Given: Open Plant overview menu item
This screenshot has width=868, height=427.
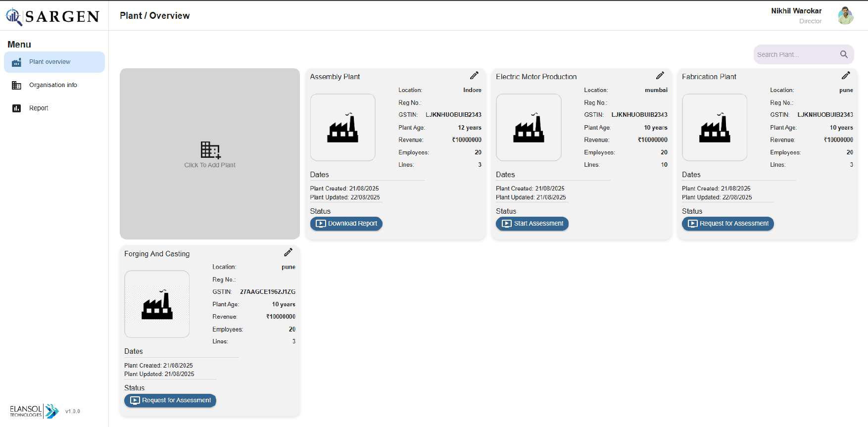Looking at the screenshot, I should (x=54, y=62).
